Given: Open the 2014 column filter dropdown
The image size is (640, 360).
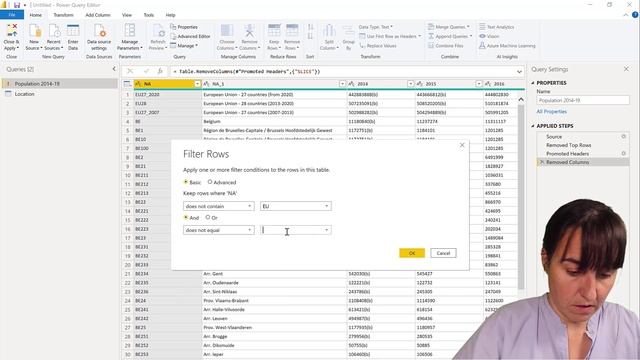Looking at the screenshot, I should coord(411,84).
